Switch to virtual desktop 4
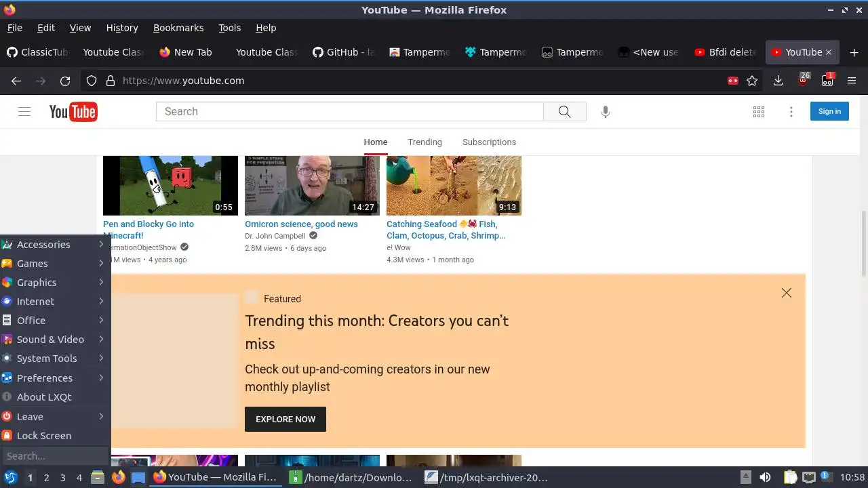868x488 pixels. [x=79, y=477]
